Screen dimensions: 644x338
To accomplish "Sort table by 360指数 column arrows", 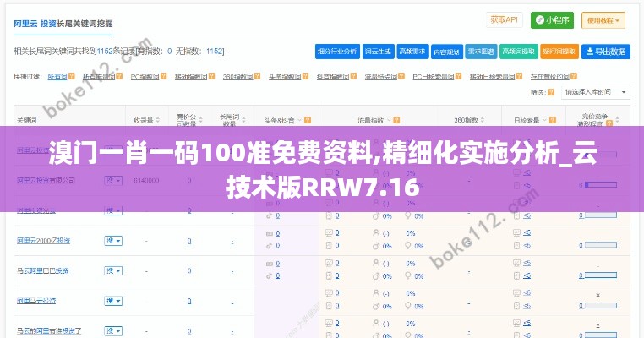I will [483, 120].
